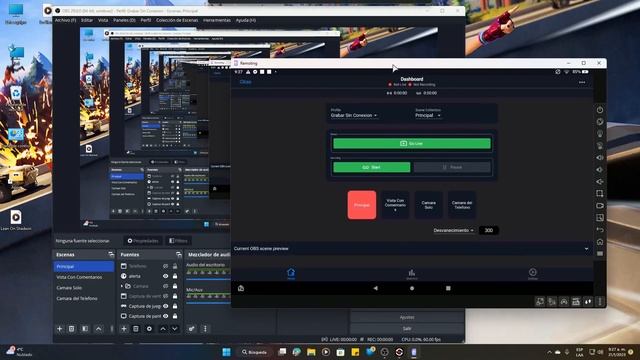
Task: Select the Camara del Telefono scene tile
Action: (x=462, y=205)
